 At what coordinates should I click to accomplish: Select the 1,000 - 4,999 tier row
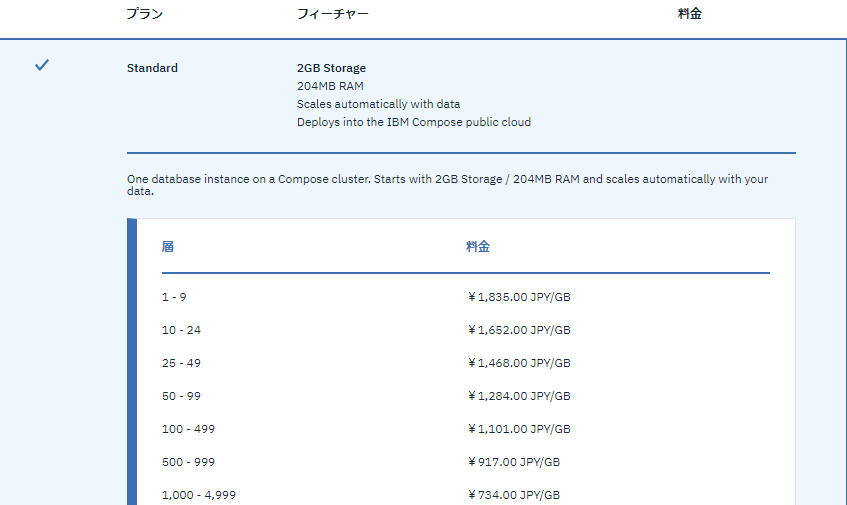pos(466,495)
